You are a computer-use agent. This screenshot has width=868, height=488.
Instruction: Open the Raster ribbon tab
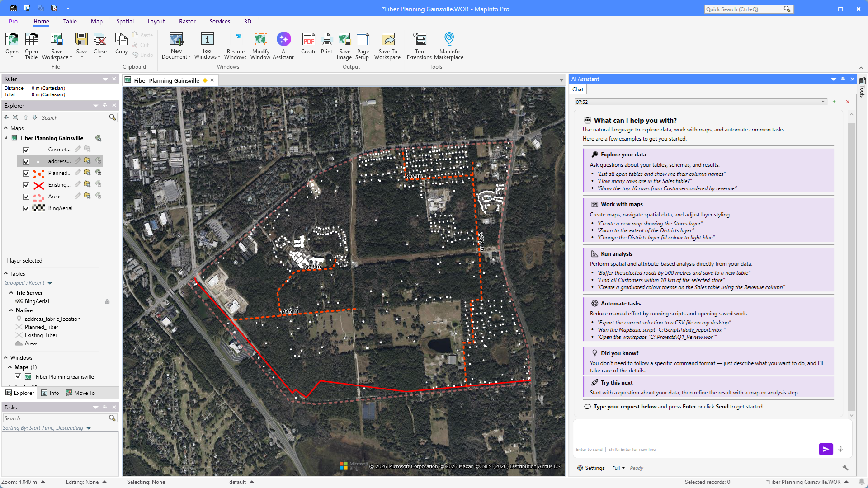click(187, 21)
